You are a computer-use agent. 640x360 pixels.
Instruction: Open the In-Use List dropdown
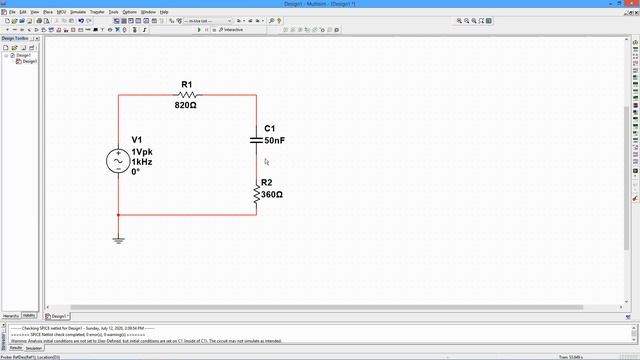click(x=208, y=21)
